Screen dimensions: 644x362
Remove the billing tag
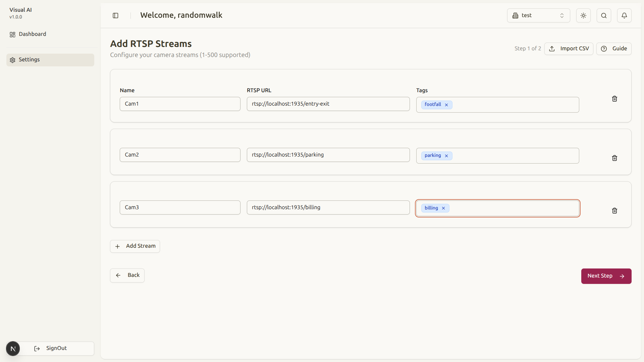point(443,208)
